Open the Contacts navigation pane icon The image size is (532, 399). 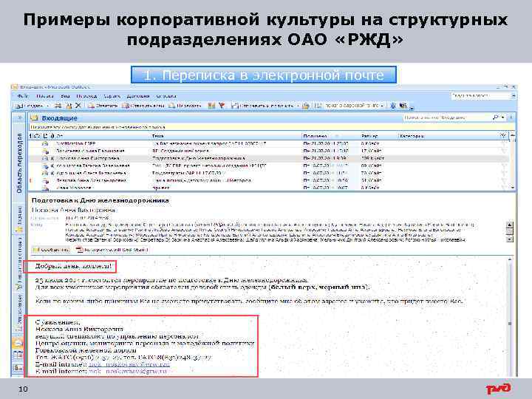[x=18, y=367]
